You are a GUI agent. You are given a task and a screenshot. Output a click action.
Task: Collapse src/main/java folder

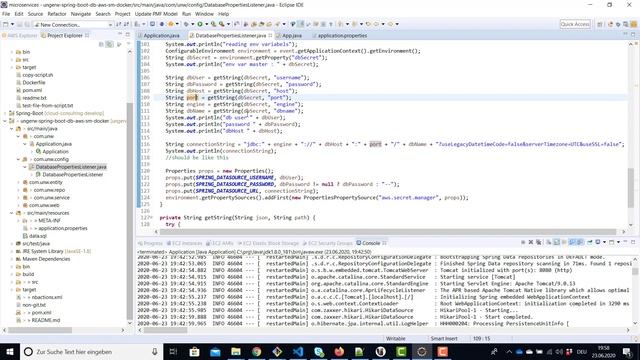[x=11, y=129]
